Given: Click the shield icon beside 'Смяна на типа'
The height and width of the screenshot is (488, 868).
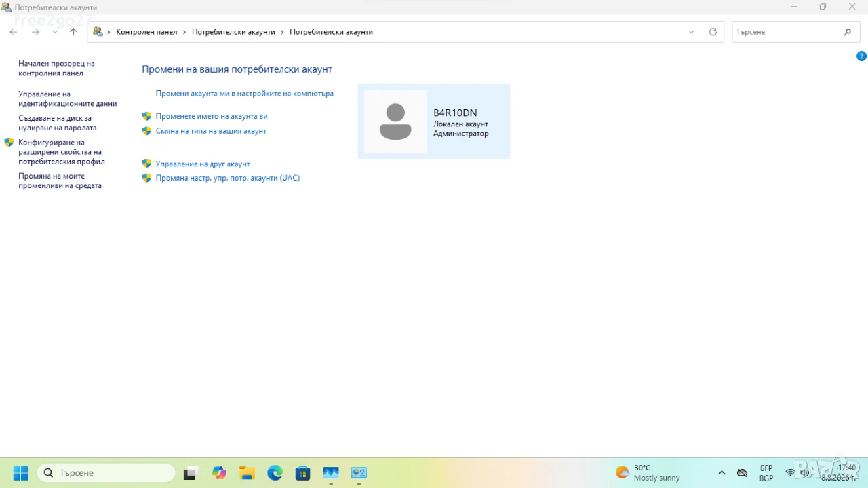Looking at the screenshot, I should click(x=146, y=130).
